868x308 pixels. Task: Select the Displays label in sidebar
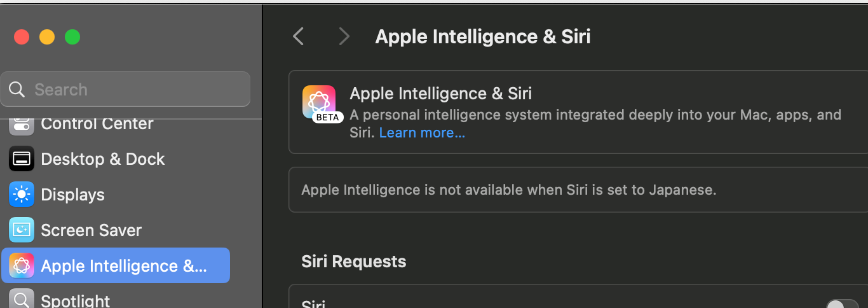tap(72, 195)
